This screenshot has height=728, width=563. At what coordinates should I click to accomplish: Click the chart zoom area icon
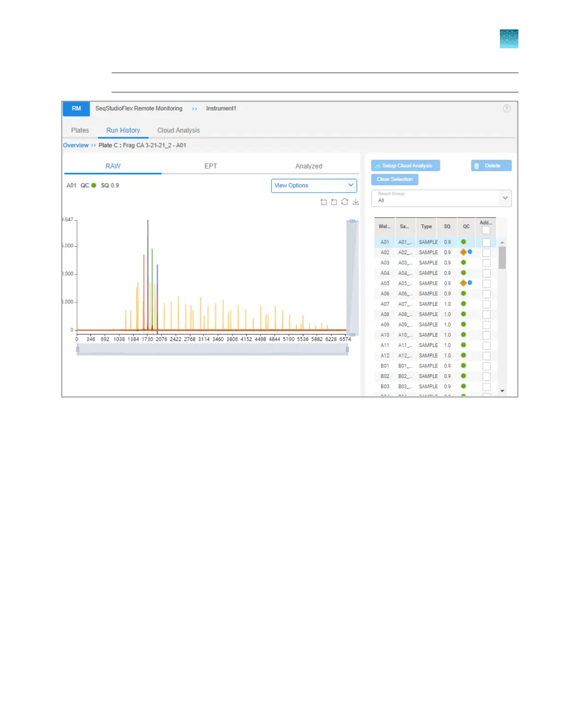[323, 202]
